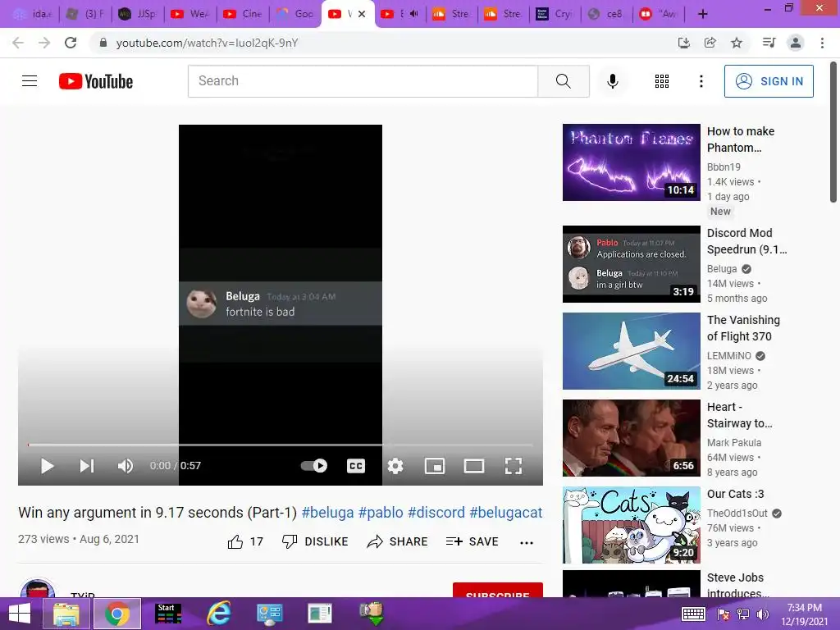Viewport: 840px width, 630px height.
Task: Install app icon in address bar
Action: pyautogui.click(x=683, y=43)
